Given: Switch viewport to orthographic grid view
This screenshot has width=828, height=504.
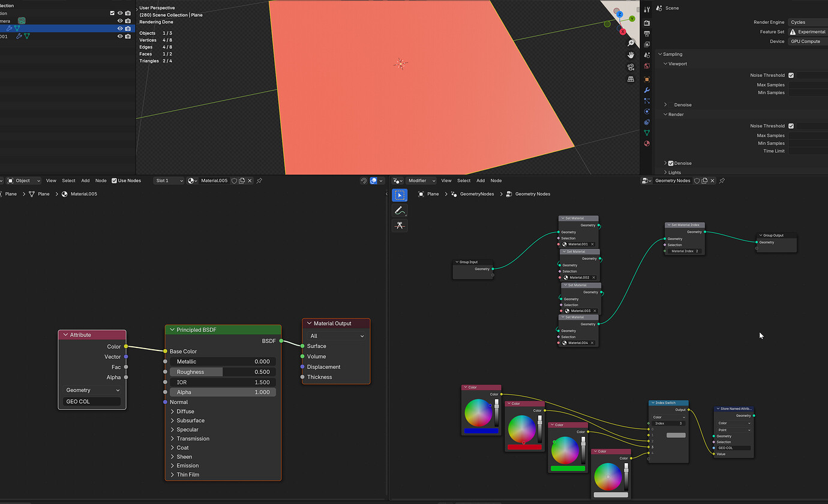Looking at the screenshot, I should [631, 79].
